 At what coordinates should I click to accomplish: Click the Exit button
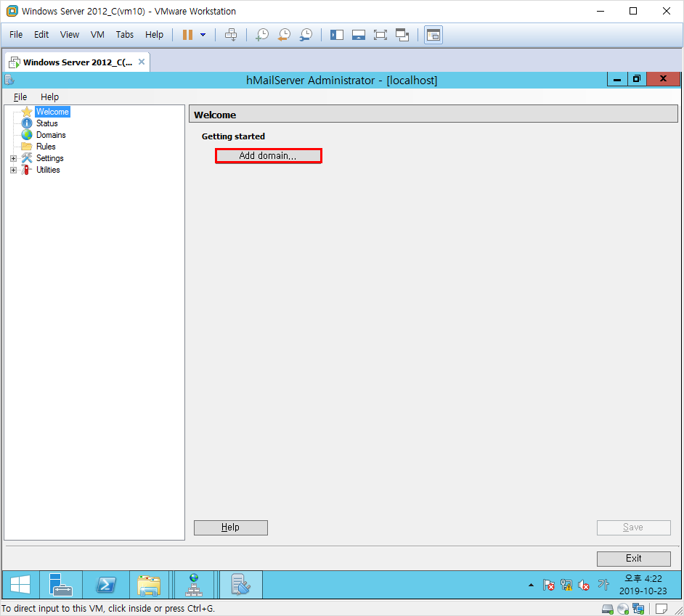pyautogui.click(x=633, y=559)
